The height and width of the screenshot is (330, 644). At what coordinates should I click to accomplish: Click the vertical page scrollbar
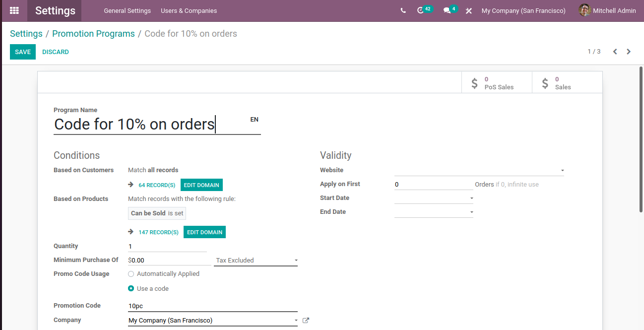[641, 139]
